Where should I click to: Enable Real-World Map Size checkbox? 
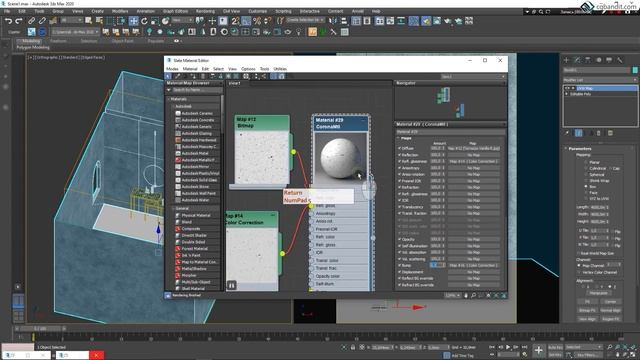click(x=579, y=253)
